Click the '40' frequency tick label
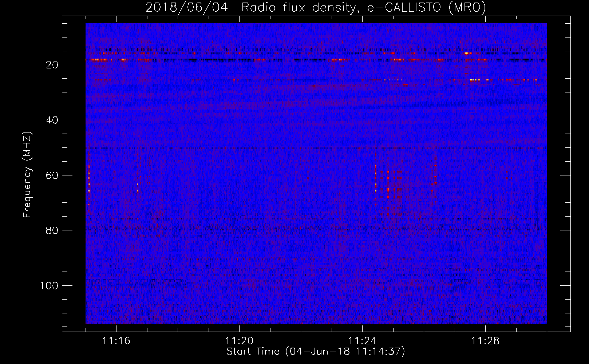Screen dimensions: 589x364 pos(52,120)
